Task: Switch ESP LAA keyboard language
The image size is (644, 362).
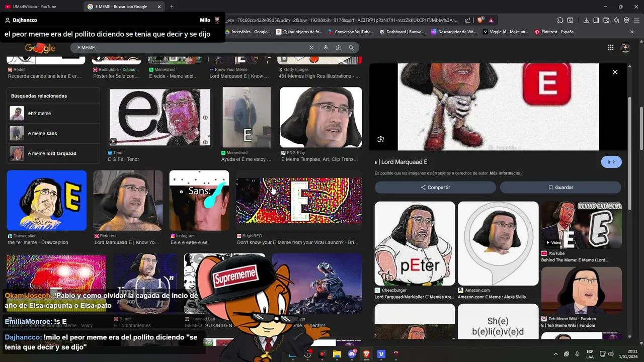Action: pyautogui.click(x=590, y=354)
